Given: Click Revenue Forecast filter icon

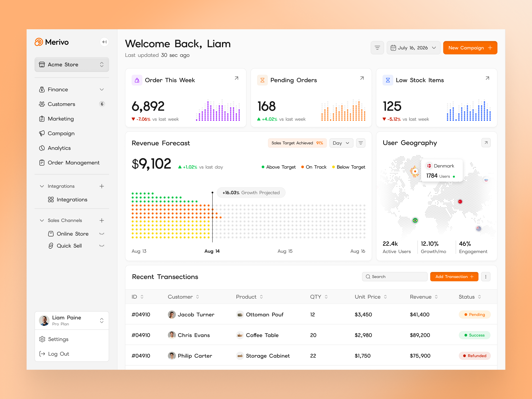Looking at the screenshot, I should pos(360,143).
